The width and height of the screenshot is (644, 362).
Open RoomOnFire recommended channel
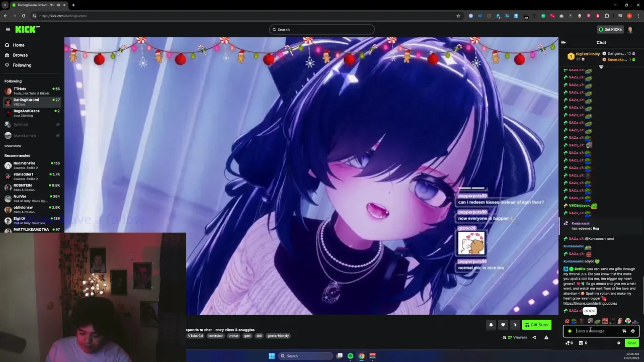[x=32, y=165]
